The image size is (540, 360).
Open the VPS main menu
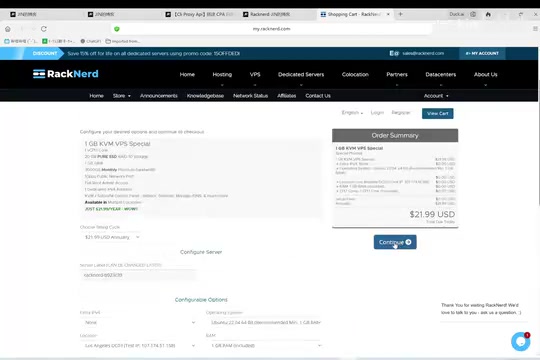(255, 74)
